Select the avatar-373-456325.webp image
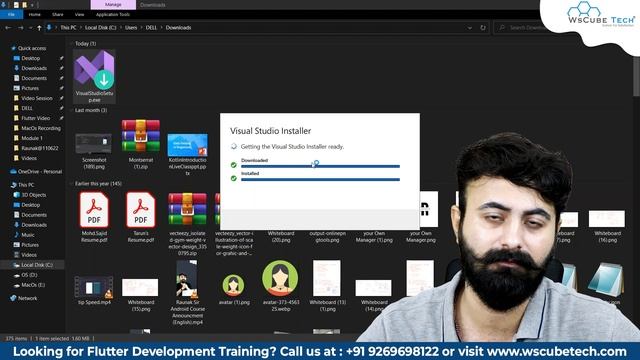 click(x=280, y=278)
